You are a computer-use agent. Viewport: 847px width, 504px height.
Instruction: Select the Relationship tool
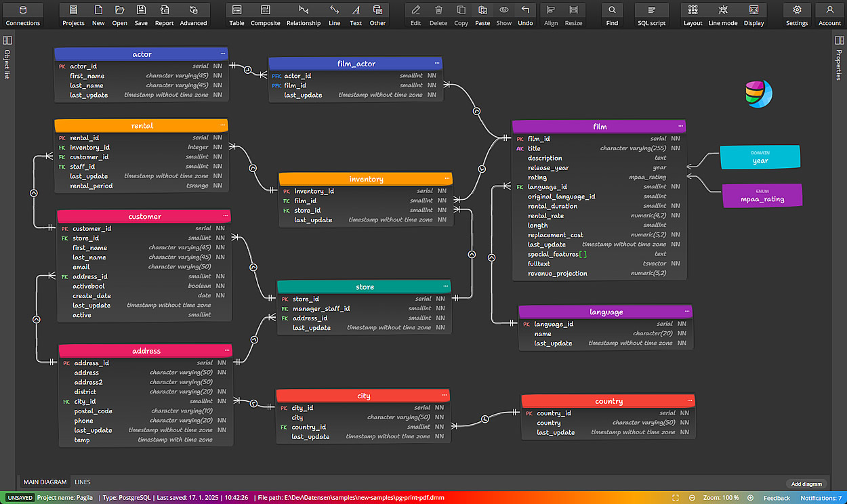pyautogui.click(x=303, y=15)
